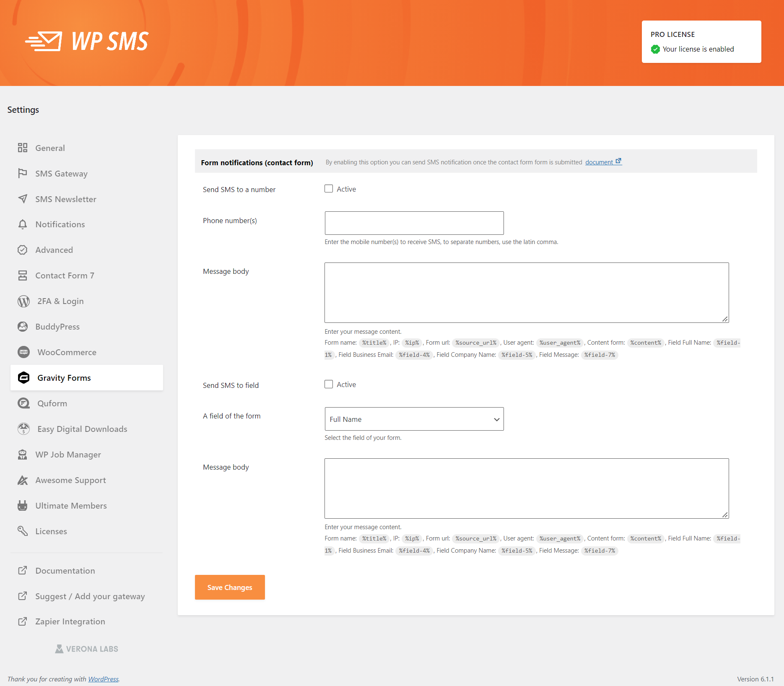This screenshot has width=784, height=686.
Task: Open the Suggest / Add your gateway link
Action: coord(90,596)
